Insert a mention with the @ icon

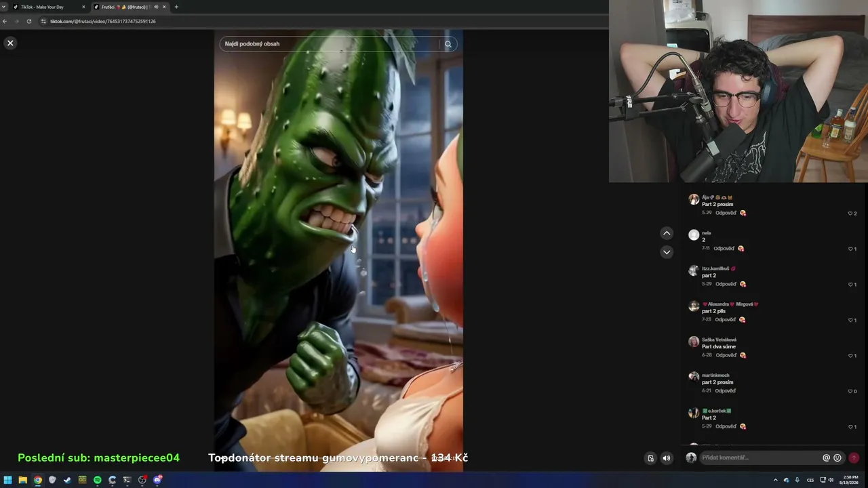point(826,457)
